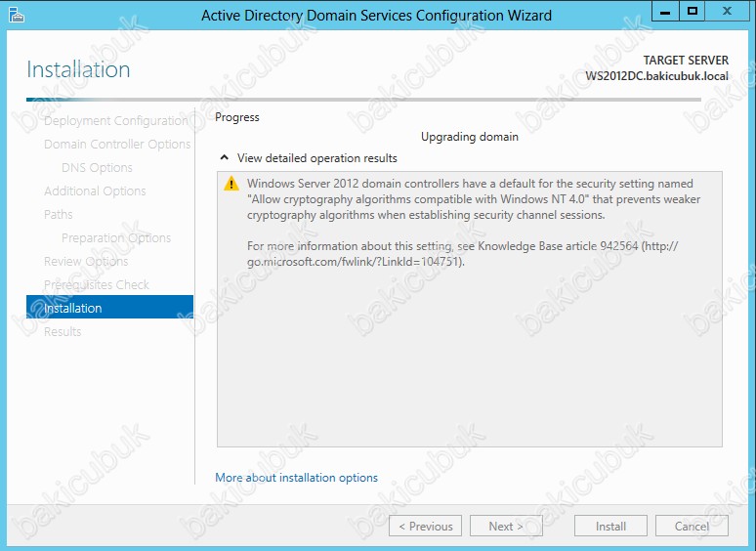Image resolution: width=756 pixels, height=551 pixels.
Task: Select the highlighted Installation step
Action: pos(110,307)
